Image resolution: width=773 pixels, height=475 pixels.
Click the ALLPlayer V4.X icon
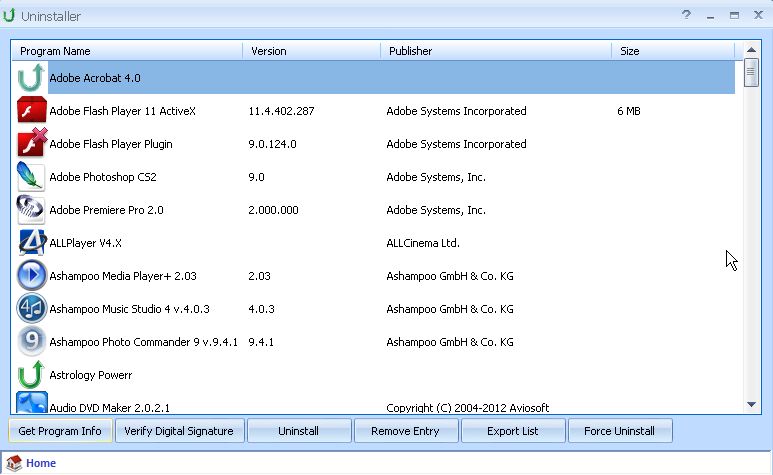[32, 242]
